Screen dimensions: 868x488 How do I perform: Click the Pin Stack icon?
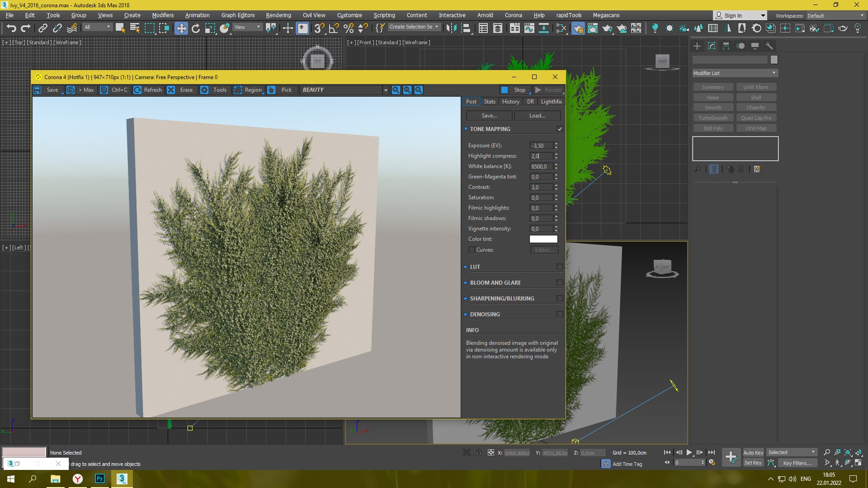coord(698,169)
